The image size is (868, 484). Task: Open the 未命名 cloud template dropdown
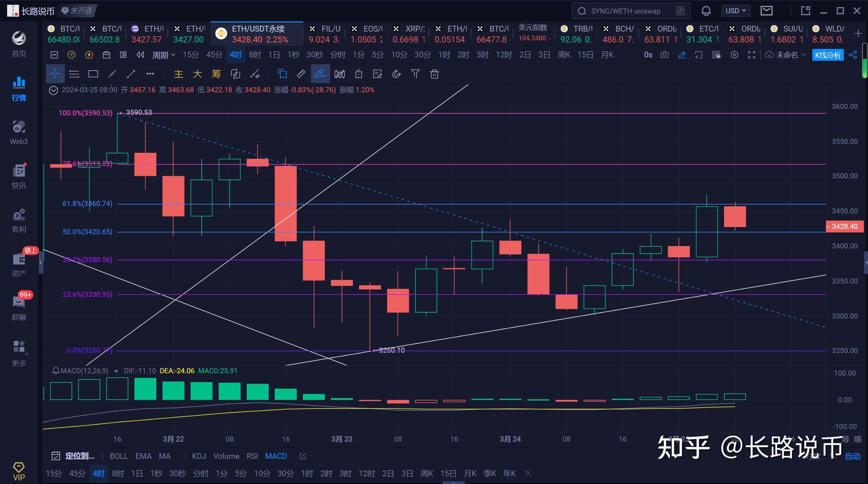pos(785,55)
